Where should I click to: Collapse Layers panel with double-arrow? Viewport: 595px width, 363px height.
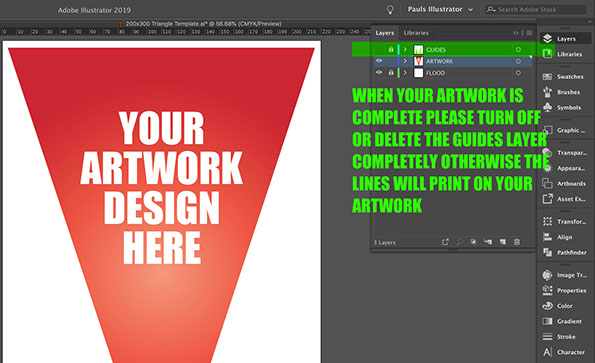pos(515,33)
